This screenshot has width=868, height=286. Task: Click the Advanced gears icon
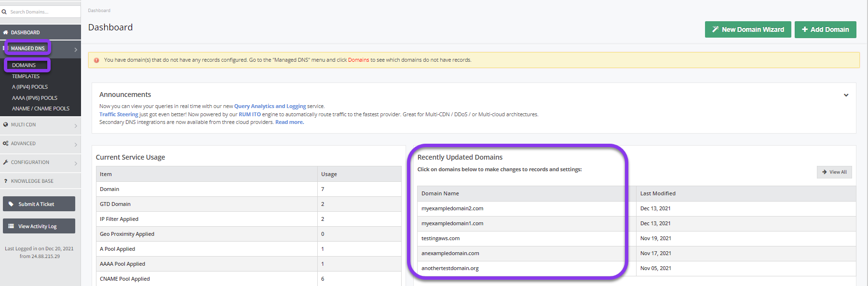(6, 143)
